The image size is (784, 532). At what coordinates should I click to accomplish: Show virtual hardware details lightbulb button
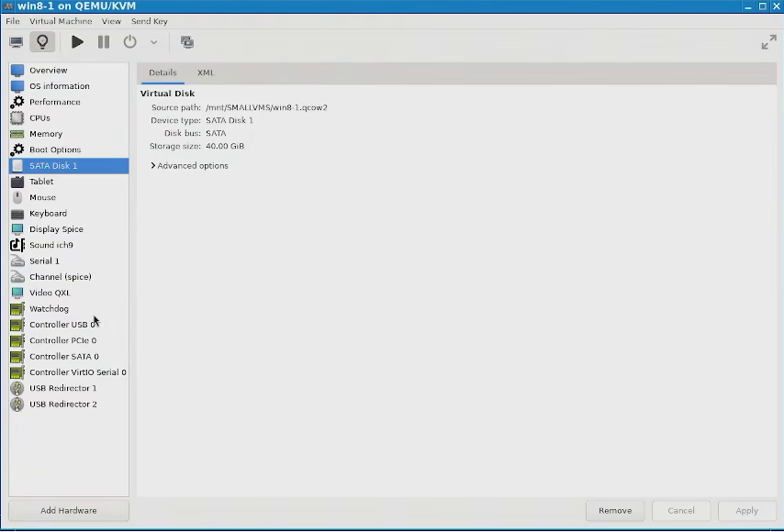pos(42,42)
